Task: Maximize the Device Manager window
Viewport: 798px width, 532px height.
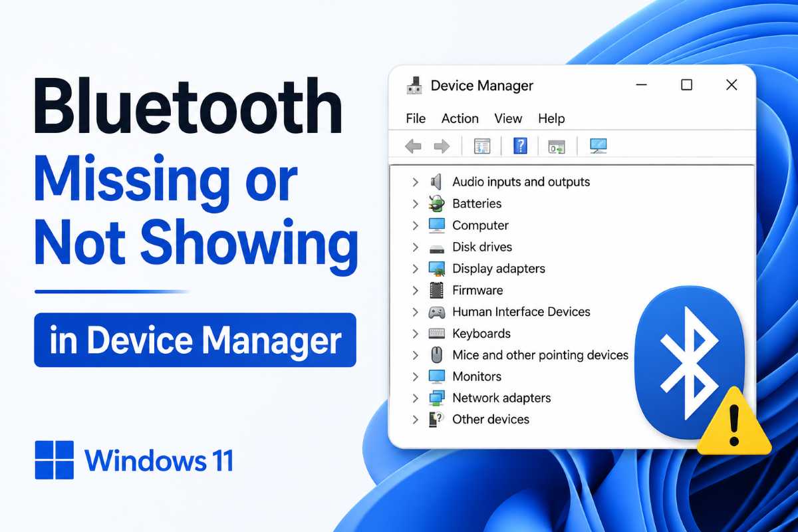Action: (x=687, y=84)
